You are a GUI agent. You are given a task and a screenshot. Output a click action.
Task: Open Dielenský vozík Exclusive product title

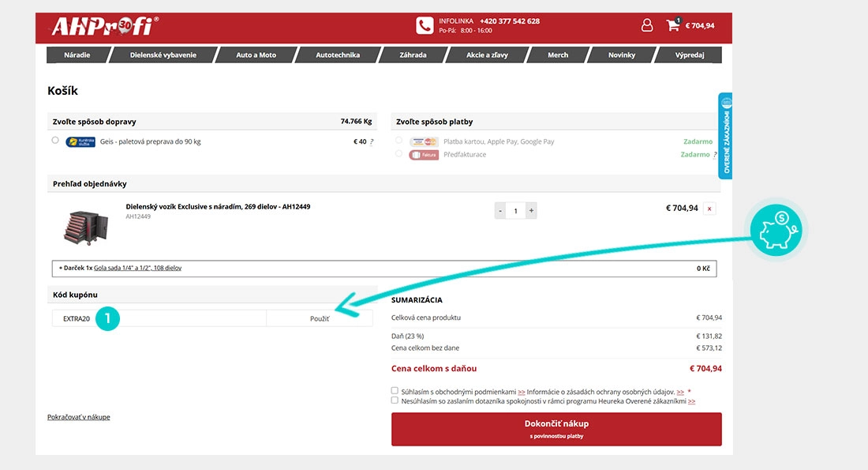click(218, 207)
